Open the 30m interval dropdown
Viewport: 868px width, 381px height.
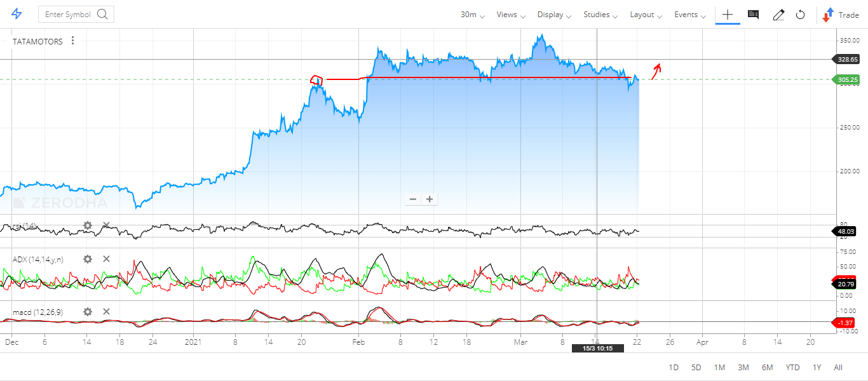coord(472,15)
